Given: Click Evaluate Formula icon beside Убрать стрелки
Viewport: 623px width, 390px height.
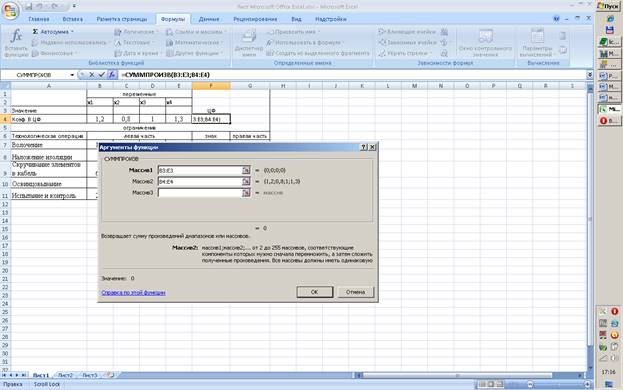Looking at the screenshot, I should (x=445, y=53).
